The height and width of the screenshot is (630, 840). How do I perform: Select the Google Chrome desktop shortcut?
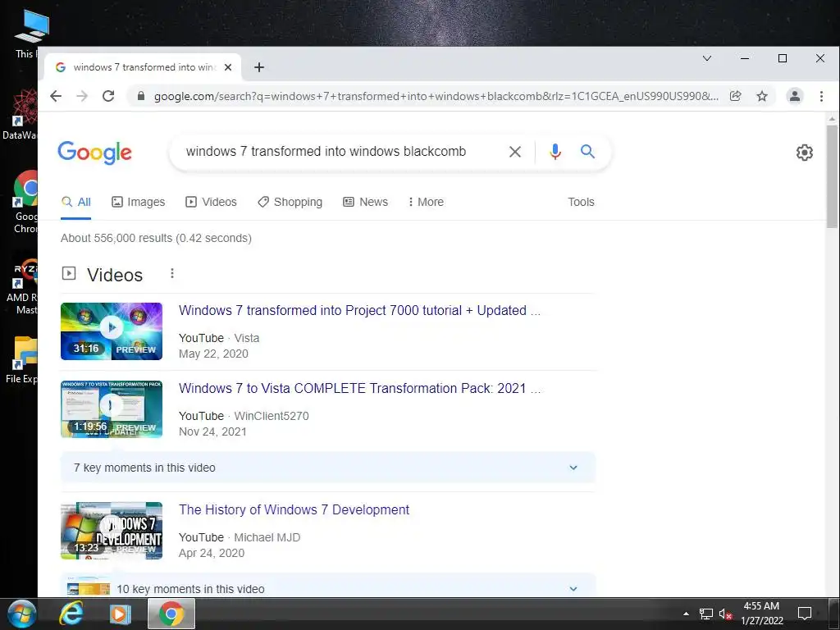25,202
